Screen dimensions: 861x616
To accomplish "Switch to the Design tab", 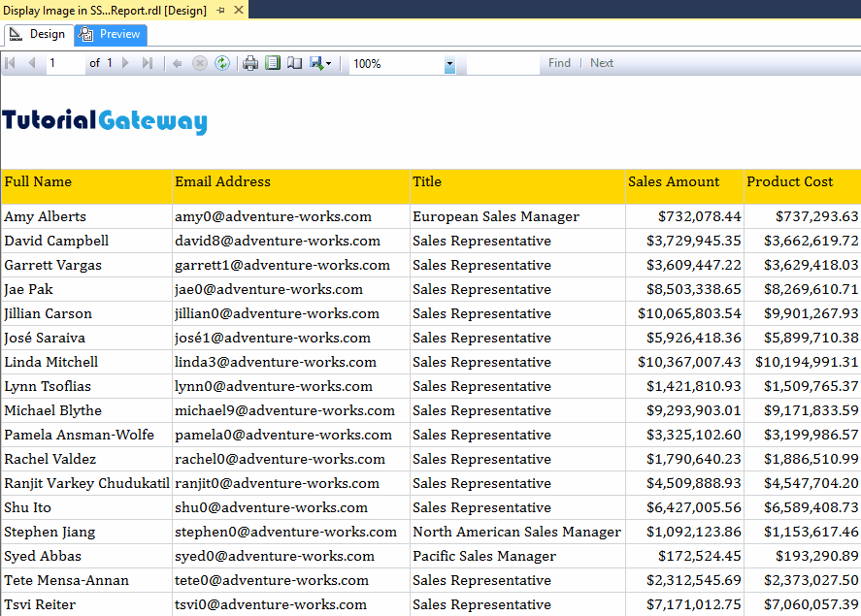I will click(x=38, y=34).
